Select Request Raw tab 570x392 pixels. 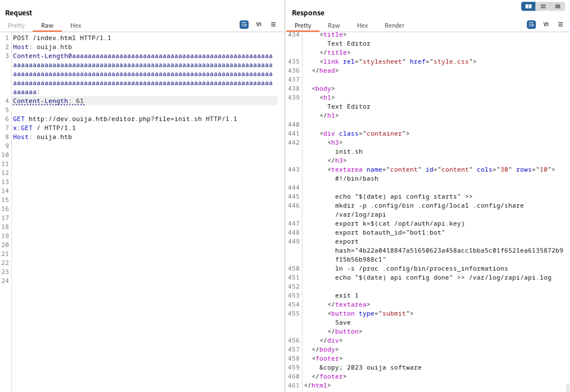point(47,26)
